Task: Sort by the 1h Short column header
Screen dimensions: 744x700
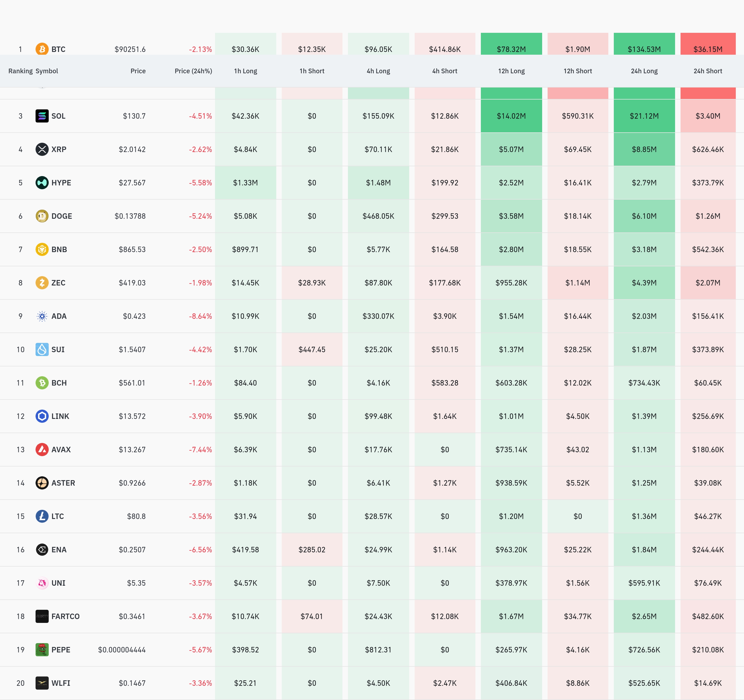Action: coord(311,71)
